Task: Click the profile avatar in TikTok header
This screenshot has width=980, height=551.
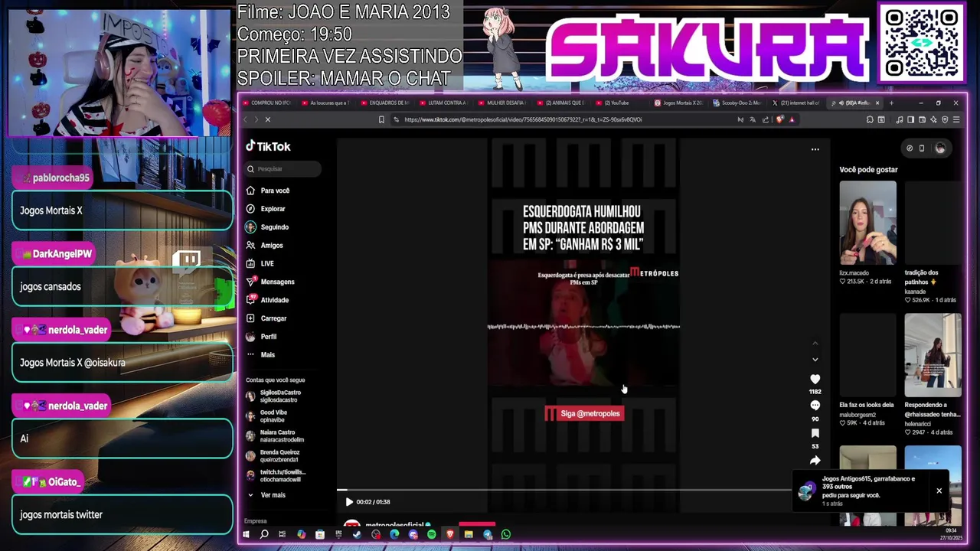Action: tap(940, 148)
